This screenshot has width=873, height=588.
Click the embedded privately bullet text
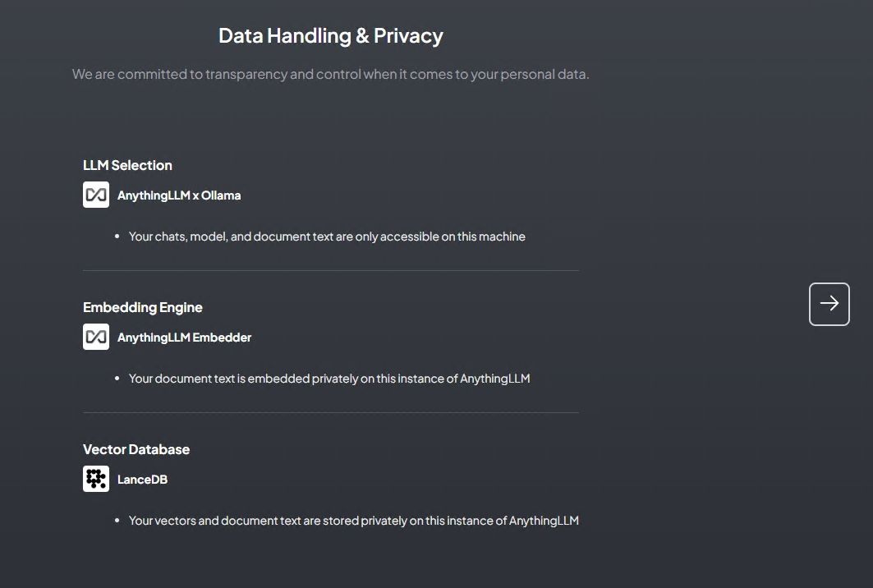pos(329,379)
